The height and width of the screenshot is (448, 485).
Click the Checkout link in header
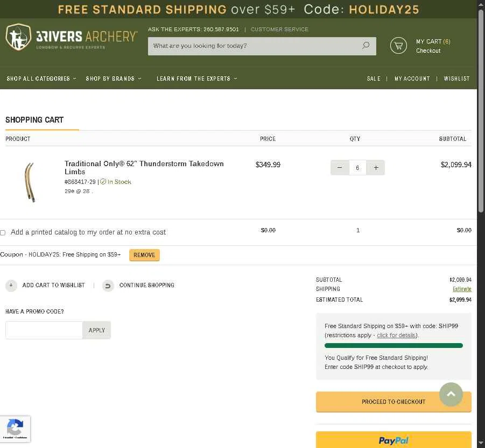(x=428, y=51)
